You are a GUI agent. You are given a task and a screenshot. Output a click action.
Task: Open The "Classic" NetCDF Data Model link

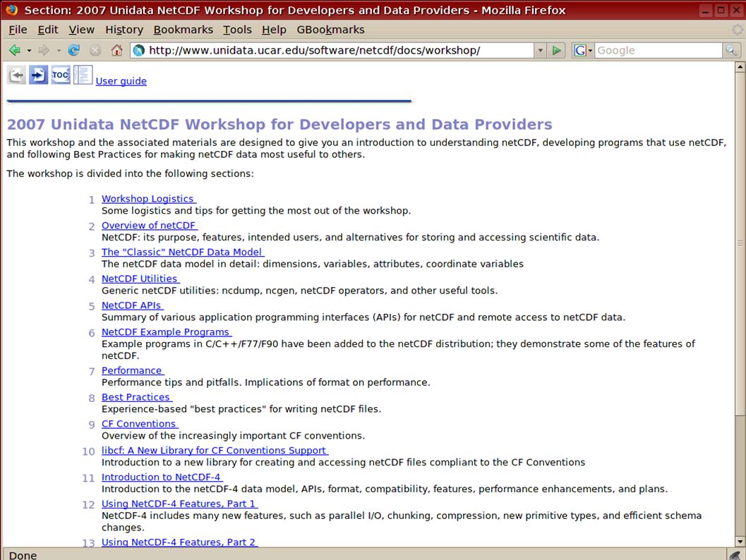183,252
